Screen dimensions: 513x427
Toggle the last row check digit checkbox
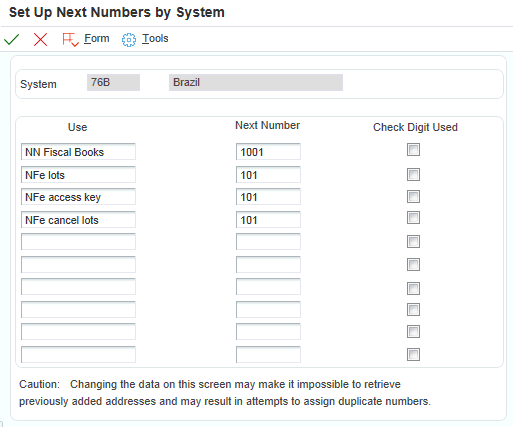tap(413, 354)
